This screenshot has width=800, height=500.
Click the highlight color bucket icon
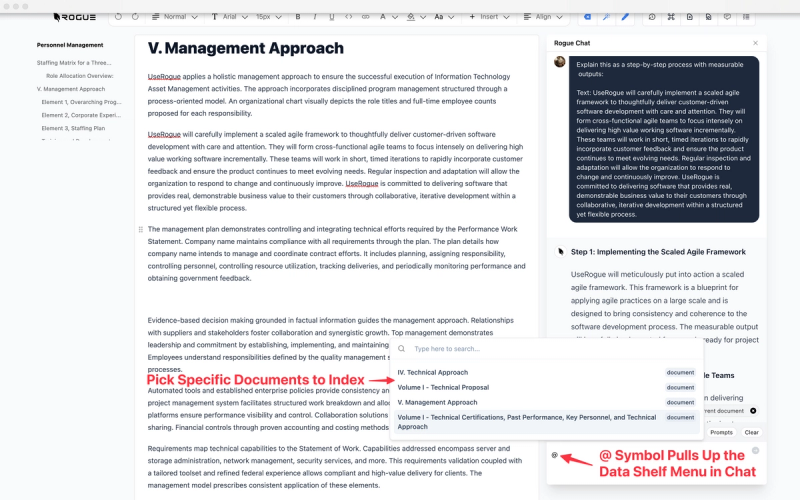coord(411,17)
